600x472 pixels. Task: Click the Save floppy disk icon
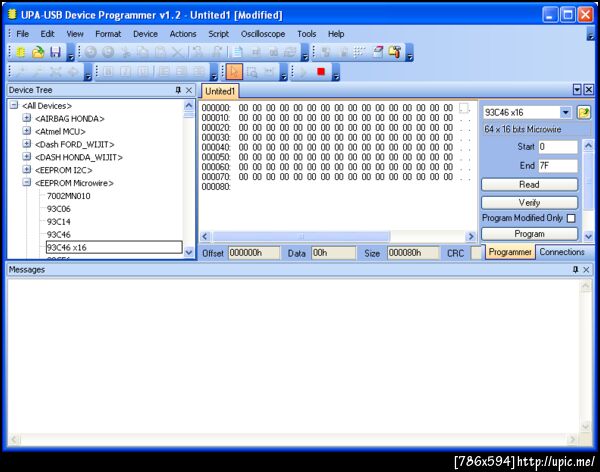(55, 52)
